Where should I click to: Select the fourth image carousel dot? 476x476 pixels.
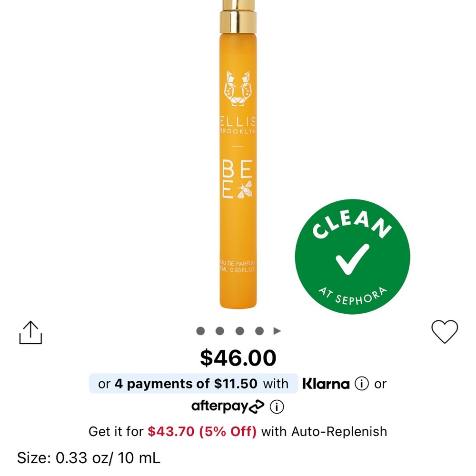259,331
